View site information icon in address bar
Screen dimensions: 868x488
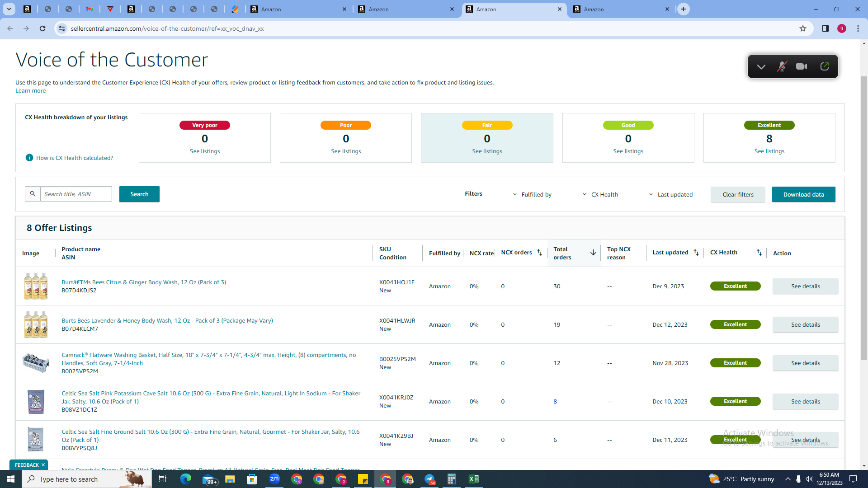[x=62, y=28]
